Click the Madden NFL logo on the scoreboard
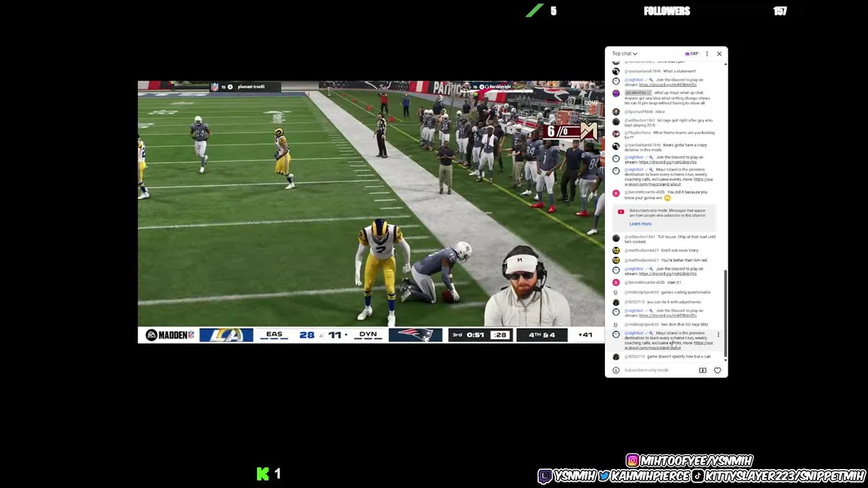Screen dimensions: 868x488 [170, 335]
